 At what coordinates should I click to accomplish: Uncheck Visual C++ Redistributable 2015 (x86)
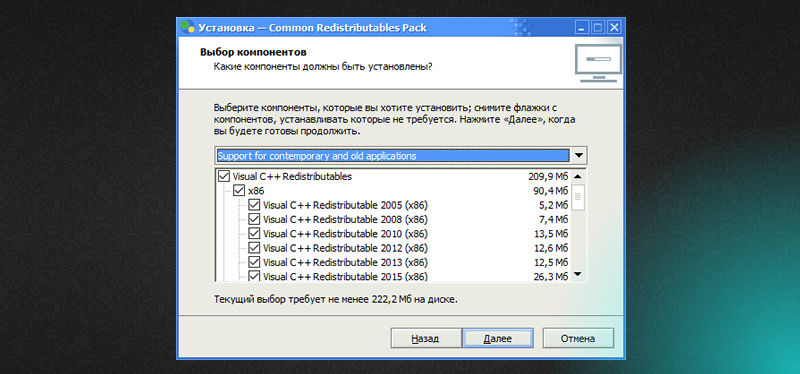coord(254,276)
